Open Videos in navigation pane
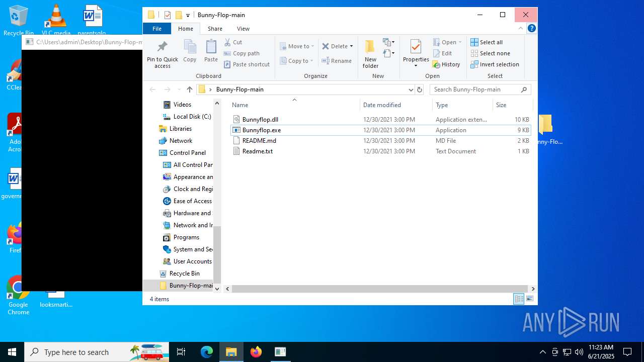Image resolution: width=644 pixels, height=362 pixels. (182, 105)
